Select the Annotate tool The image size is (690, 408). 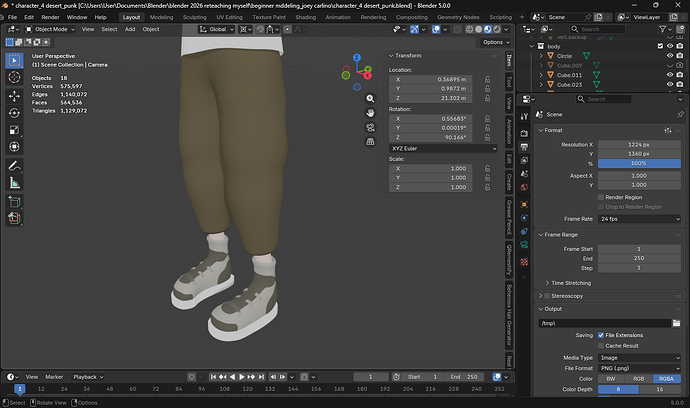coord(15,166)
